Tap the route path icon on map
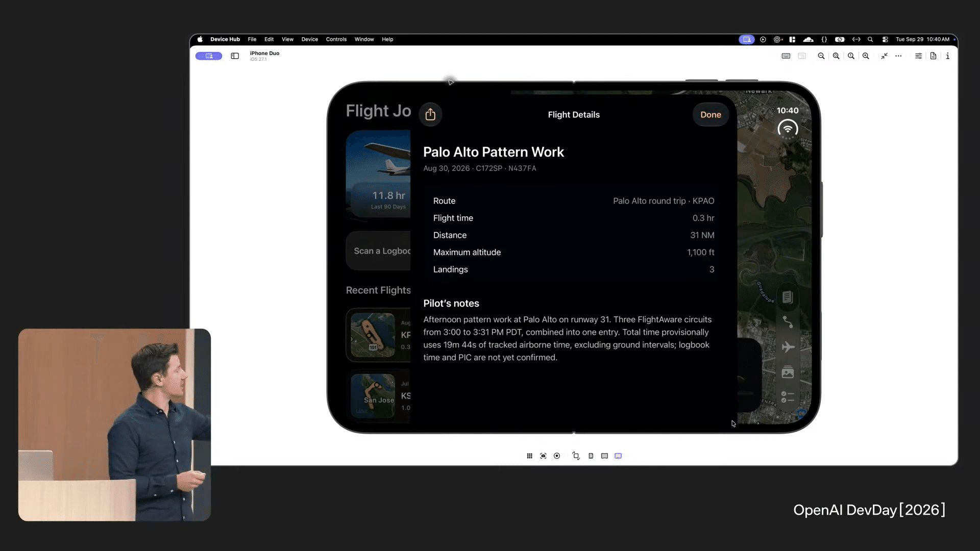Screen dimensions: 980x551 pos(788,322)
